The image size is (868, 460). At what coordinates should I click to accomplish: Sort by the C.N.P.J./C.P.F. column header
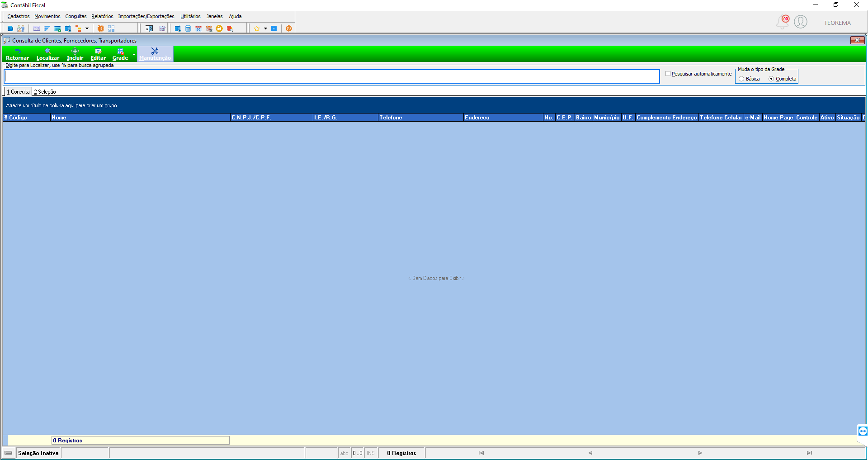[272, 118]
